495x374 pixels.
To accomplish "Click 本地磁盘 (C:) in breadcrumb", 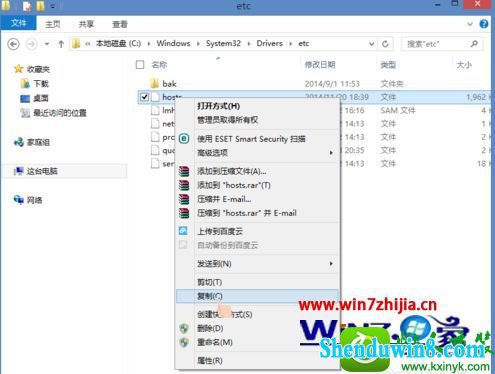I will tap(118, 44).
